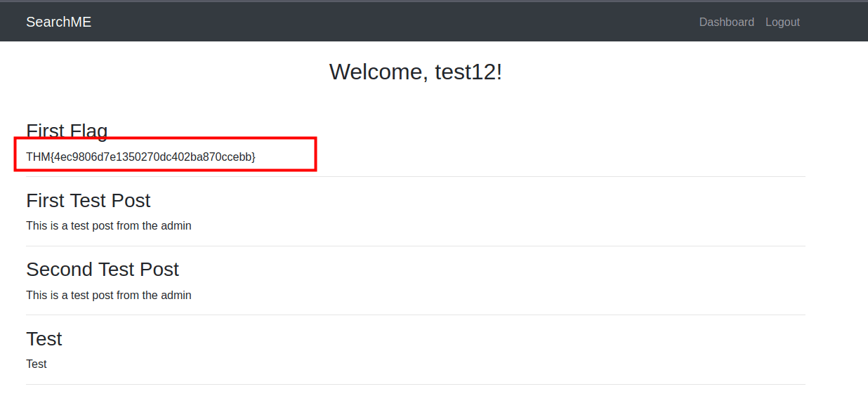Open the Dashboard navigation item

pyautogui.click(x=726, y=22)
